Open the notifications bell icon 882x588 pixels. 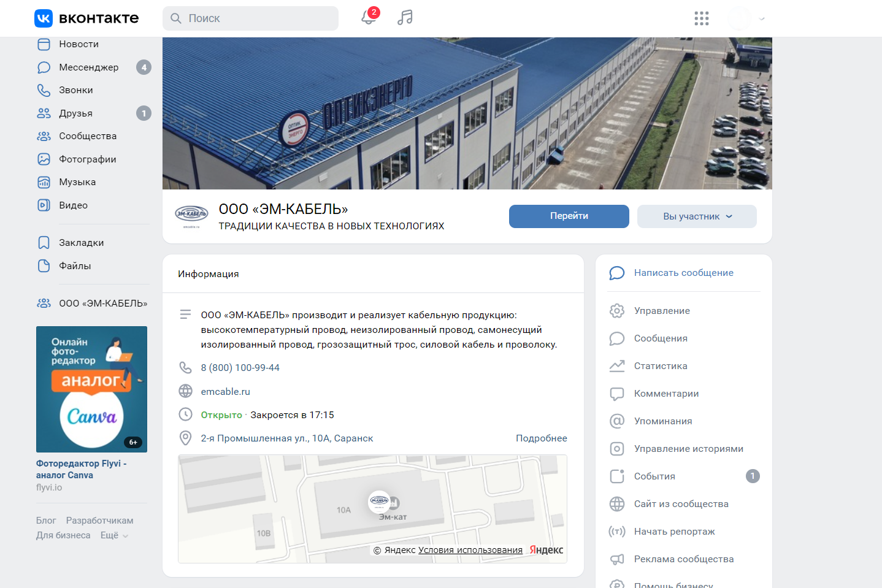click(x=369, y=17)
